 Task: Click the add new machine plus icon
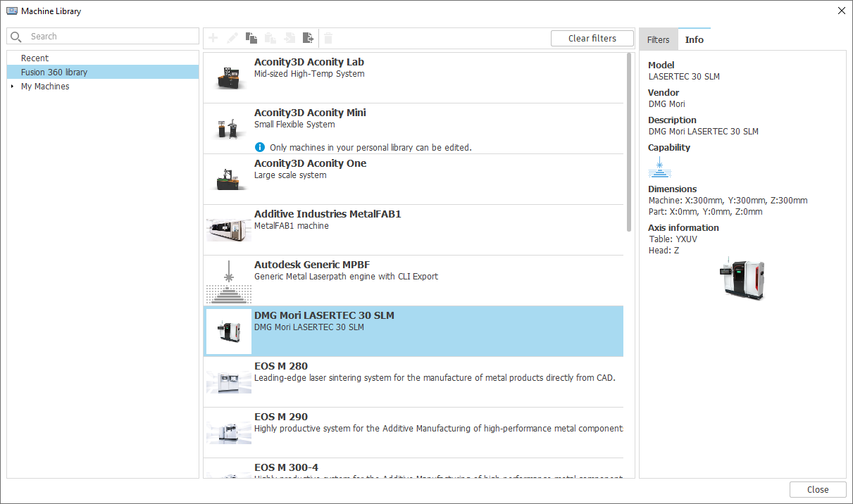coord(213,38)
